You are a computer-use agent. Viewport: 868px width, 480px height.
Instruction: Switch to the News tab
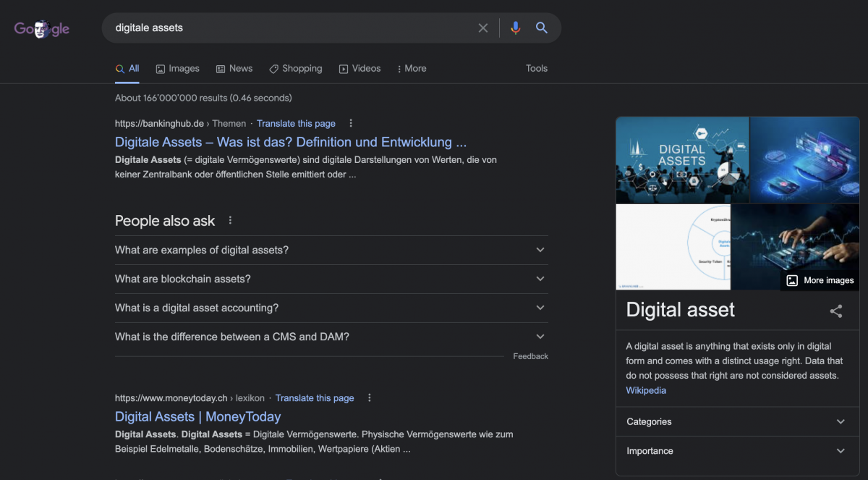pyautogui.click(x=234, y=69)
